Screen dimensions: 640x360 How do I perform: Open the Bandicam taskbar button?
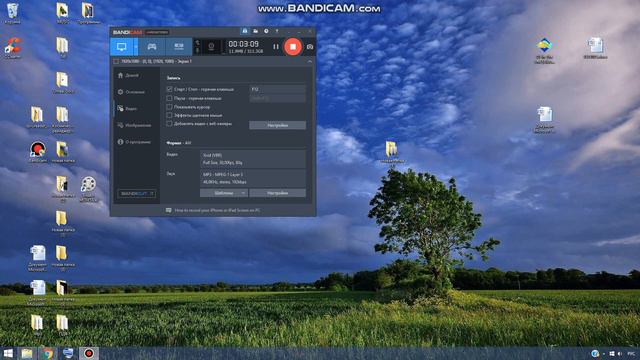click(89, 353)
